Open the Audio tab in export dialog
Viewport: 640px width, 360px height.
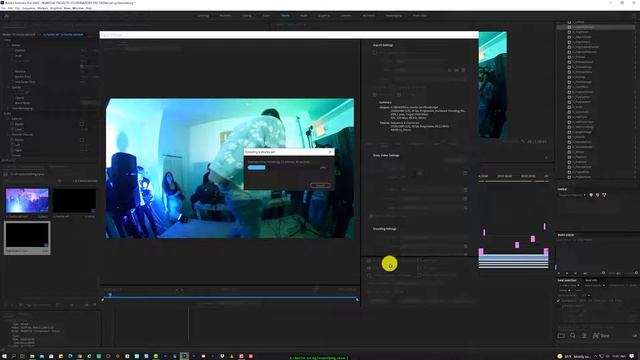[398, 144]
